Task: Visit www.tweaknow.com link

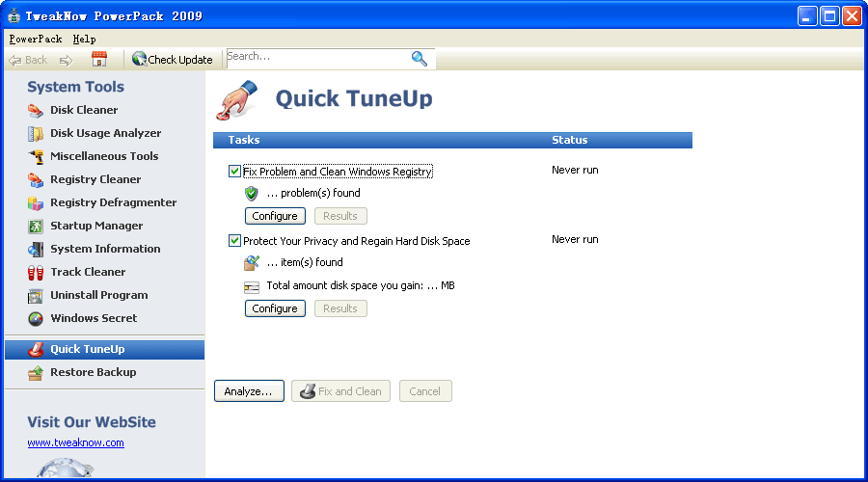Action: [76, 442]
